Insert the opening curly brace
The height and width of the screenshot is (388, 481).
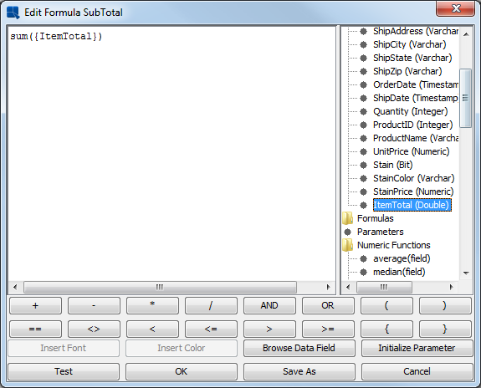386,329
